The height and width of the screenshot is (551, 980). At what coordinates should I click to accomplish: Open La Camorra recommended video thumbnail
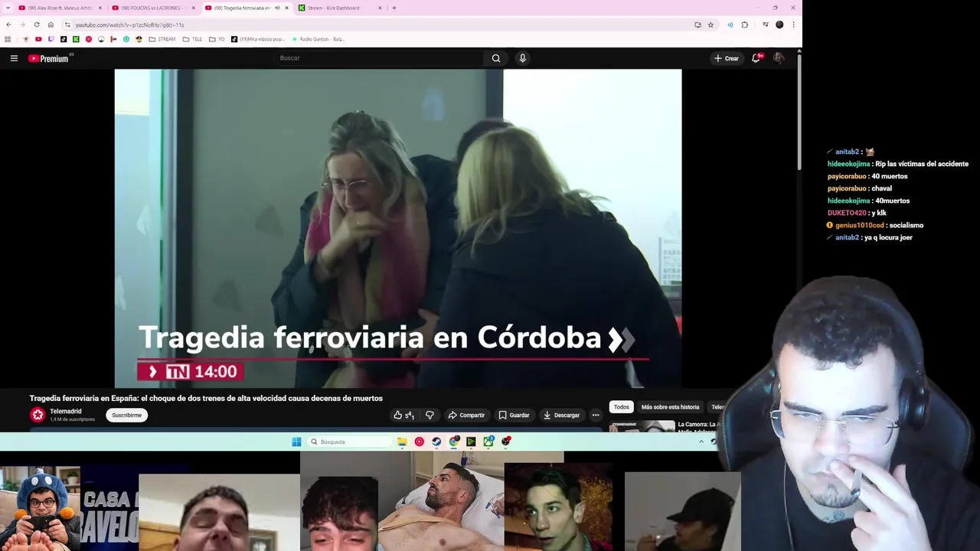point(642,425)
